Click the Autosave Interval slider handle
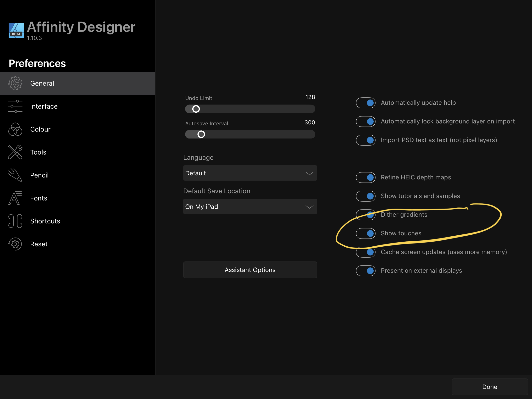The image size is (532, 399). point(201,134)
